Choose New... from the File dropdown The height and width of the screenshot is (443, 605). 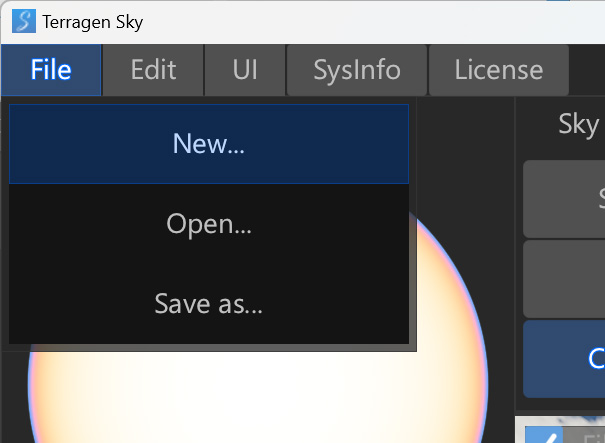(x=208, y=143)
